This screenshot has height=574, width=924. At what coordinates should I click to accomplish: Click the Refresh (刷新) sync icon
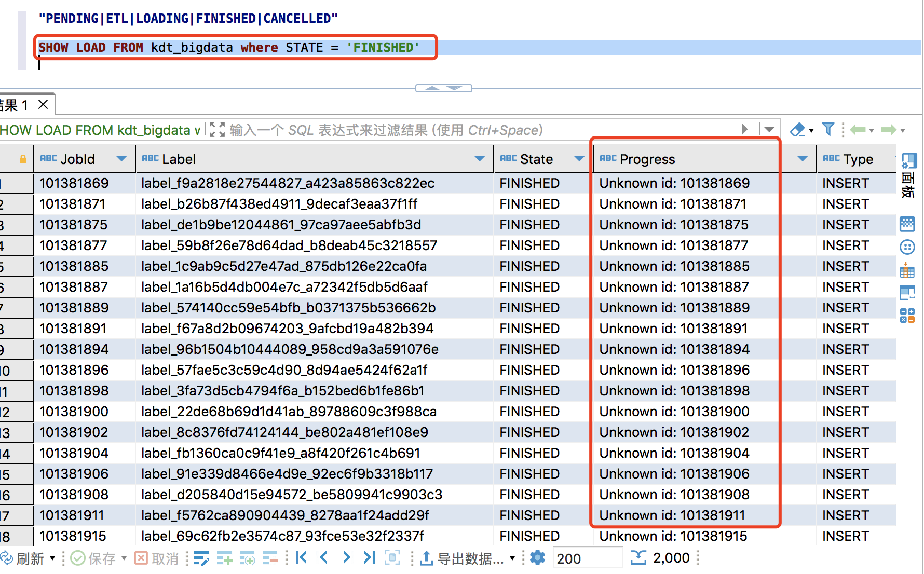[7, 558]
